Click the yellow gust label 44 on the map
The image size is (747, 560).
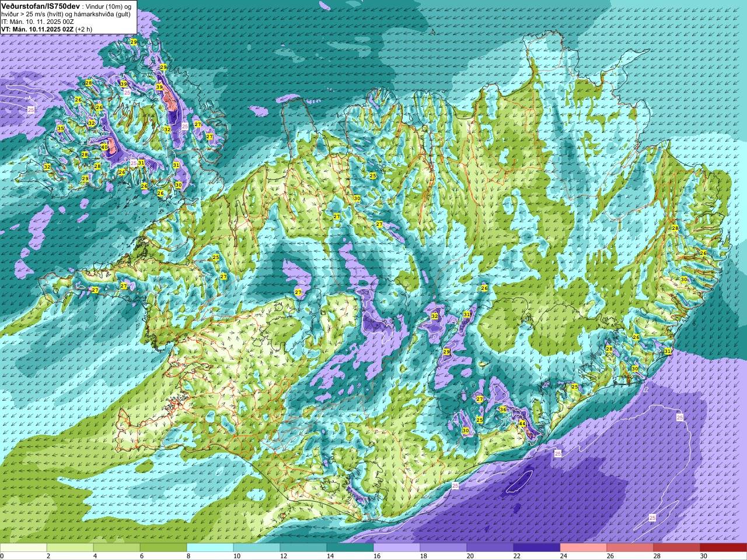click(x=522, y=423)
